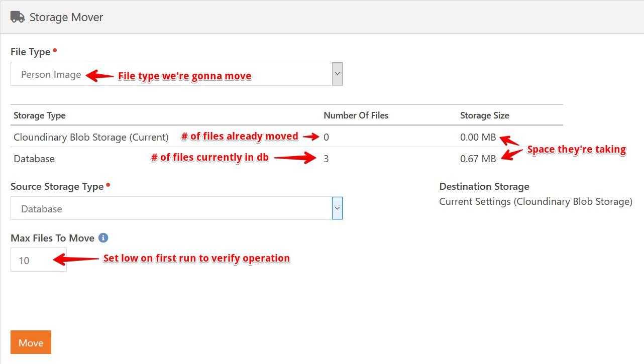Screen dimensions: 644x364
Task: Click the Storage Mover panel title
Action: (66, 17)
